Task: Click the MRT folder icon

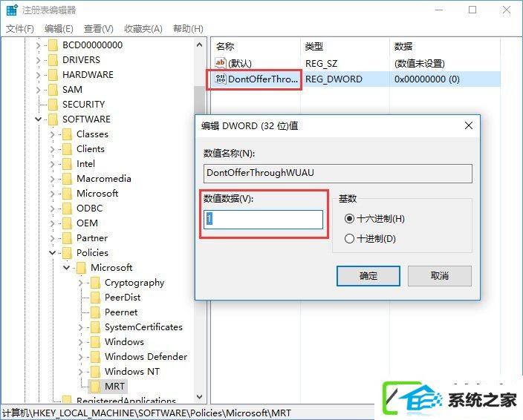Action: (x=95, y=386)
